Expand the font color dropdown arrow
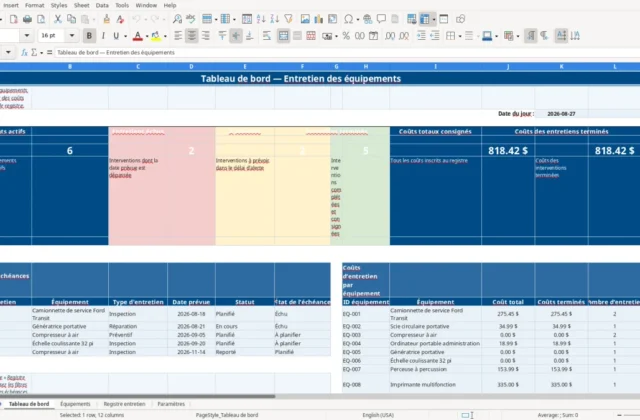Viewport: 640px width, 420px height. coord(147,36)
